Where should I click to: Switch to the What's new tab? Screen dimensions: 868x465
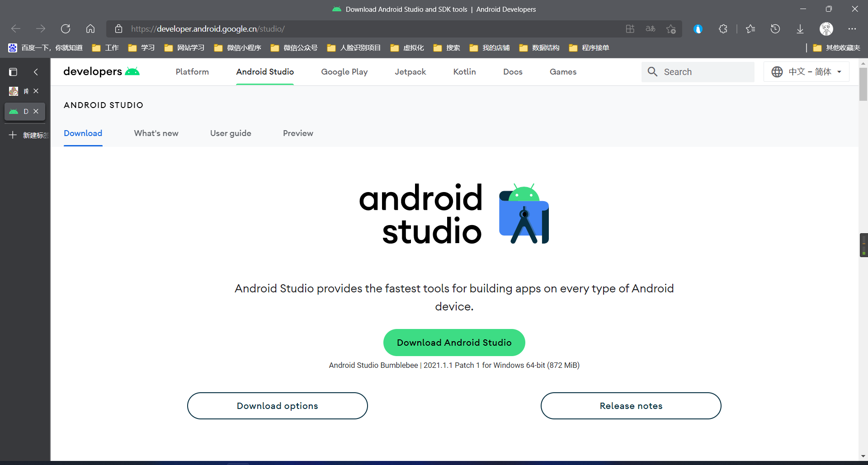pos(156,133)
